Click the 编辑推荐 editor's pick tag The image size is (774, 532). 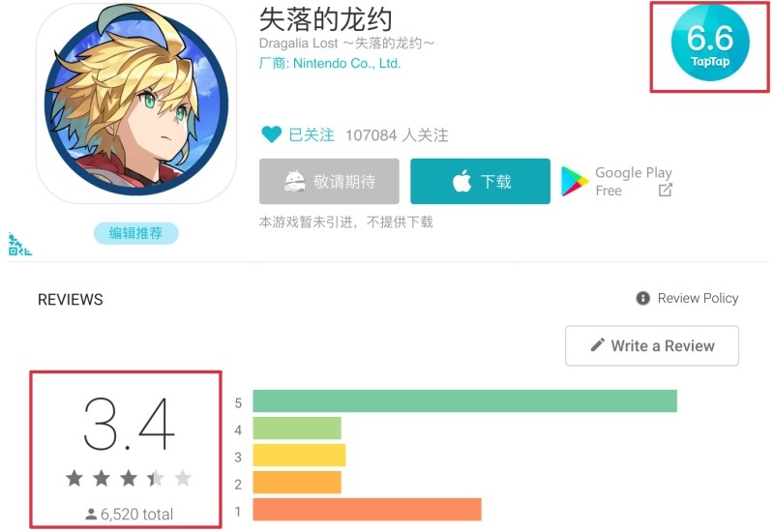pyautogui.click(x=135, y=233)
